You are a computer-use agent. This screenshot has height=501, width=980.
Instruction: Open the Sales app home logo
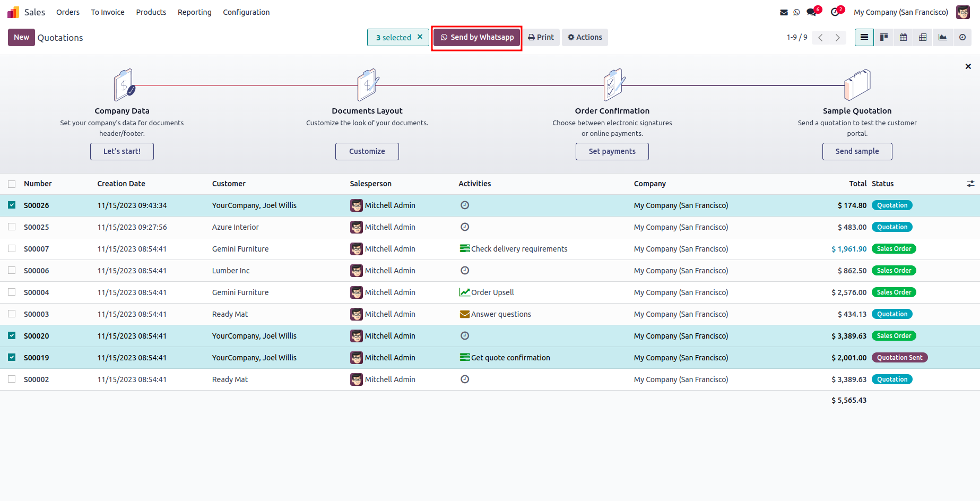click(x=13, y=12)
